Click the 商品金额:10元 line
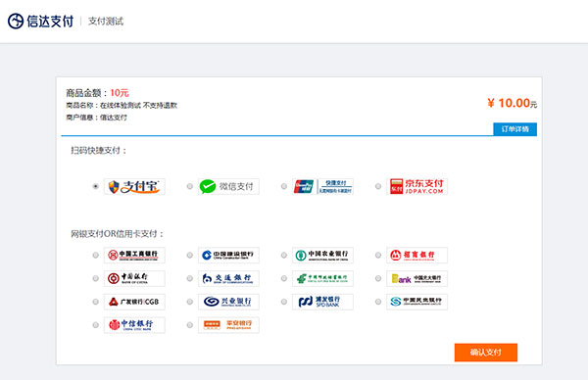Image resolution: width=588 pixels, height=380 pixels. click(x=97, y=93)
